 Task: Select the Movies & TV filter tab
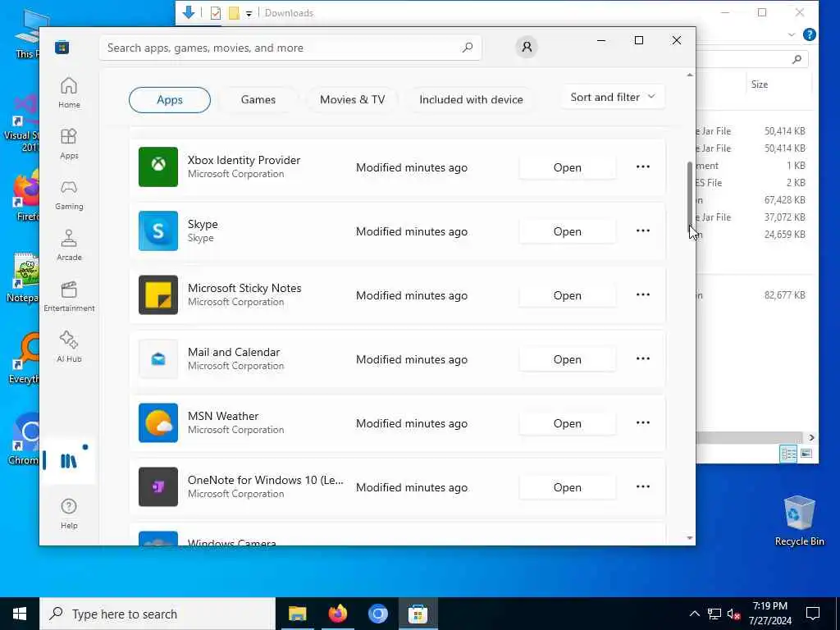[x=352, y=99]
